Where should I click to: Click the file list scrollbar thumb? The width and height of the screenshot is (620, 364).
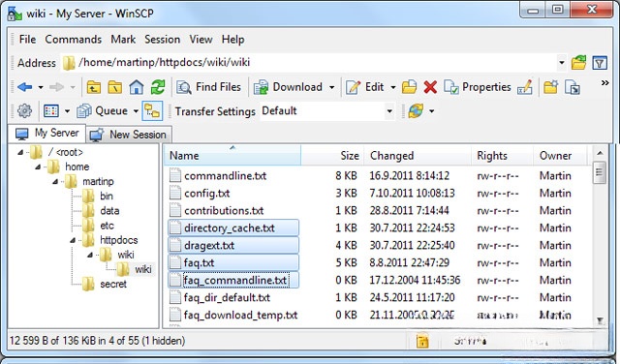(600, 172)
